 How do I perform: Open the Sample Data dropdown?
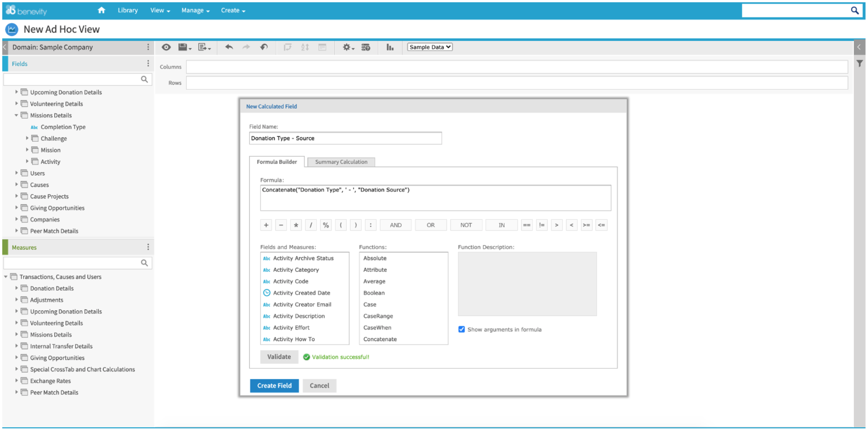click(x=430, y=47)
